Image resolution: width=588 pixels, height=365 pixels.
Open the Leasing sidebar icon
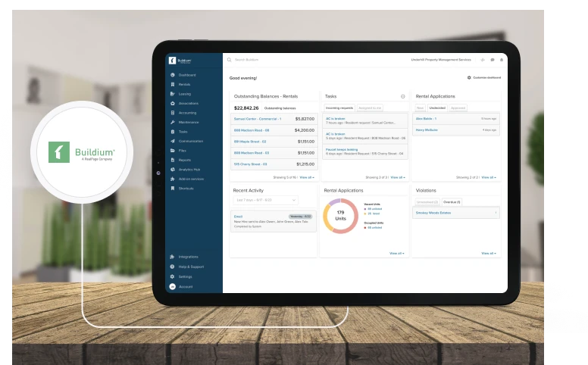click(x=173, y=94)
